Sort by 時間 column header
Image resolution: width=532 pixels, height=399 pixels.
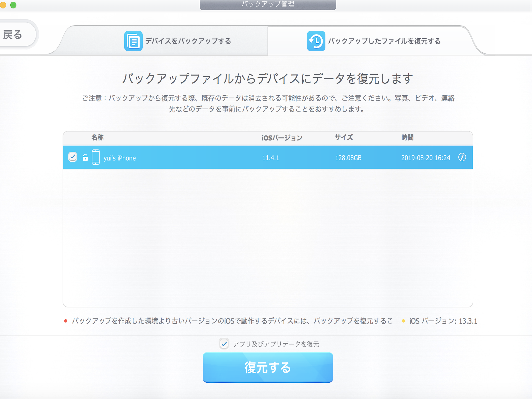click(x=407, y=137)
